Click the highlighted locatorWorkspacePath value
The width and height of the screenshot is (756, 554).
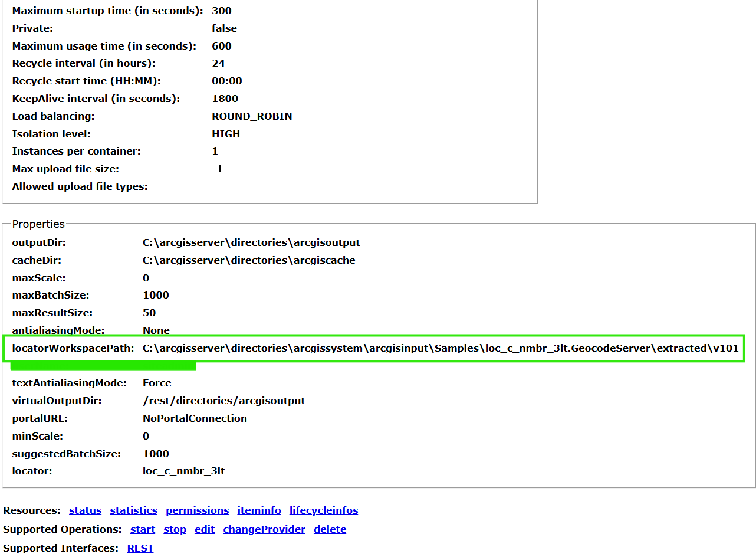440,348
